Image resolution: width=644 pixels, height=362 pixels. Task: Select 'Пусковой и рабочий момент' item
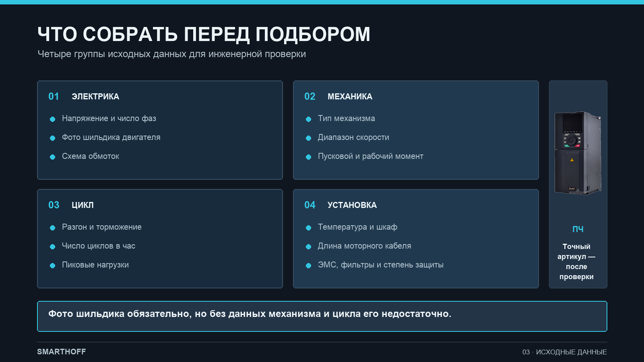[x=371, y=156]
